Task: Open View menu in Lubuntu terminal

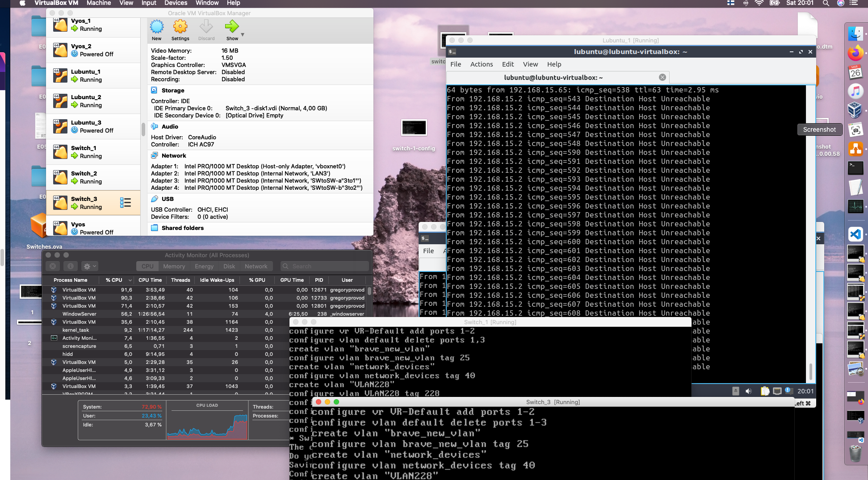Action: pos(530,64)
